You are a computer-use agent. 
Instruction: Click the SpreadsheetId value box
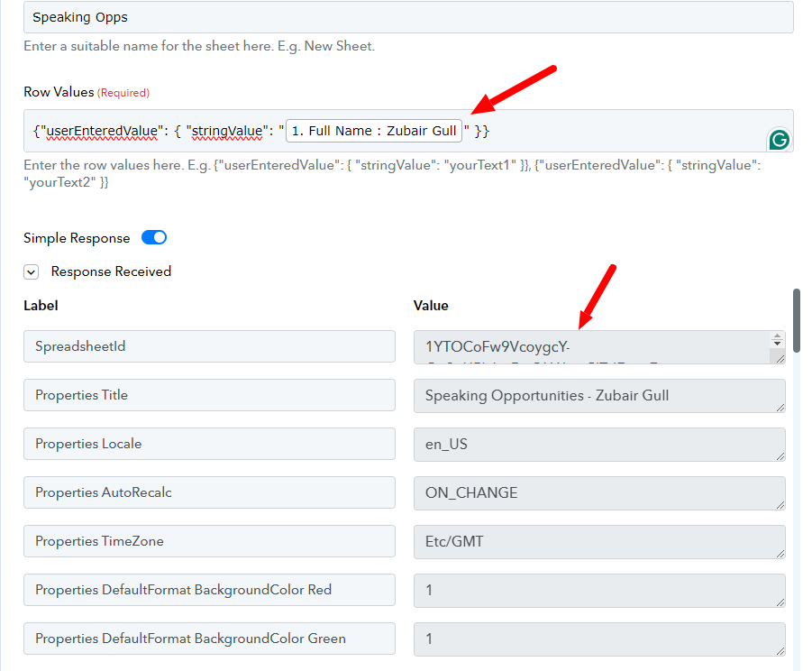599,346
